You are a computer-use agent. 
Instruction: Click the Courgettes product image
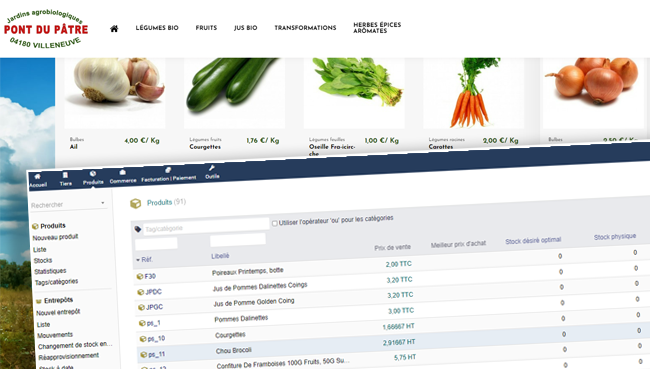tap(235, 92)
